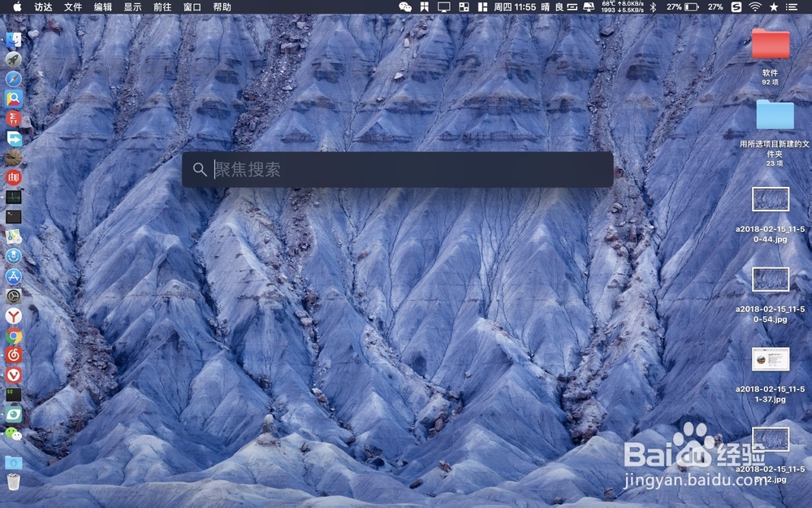Screen dimensions: 812x508
Task: Click inside the 聚焦搜索 Spotlight search field
Action: (x=398, y=169)
